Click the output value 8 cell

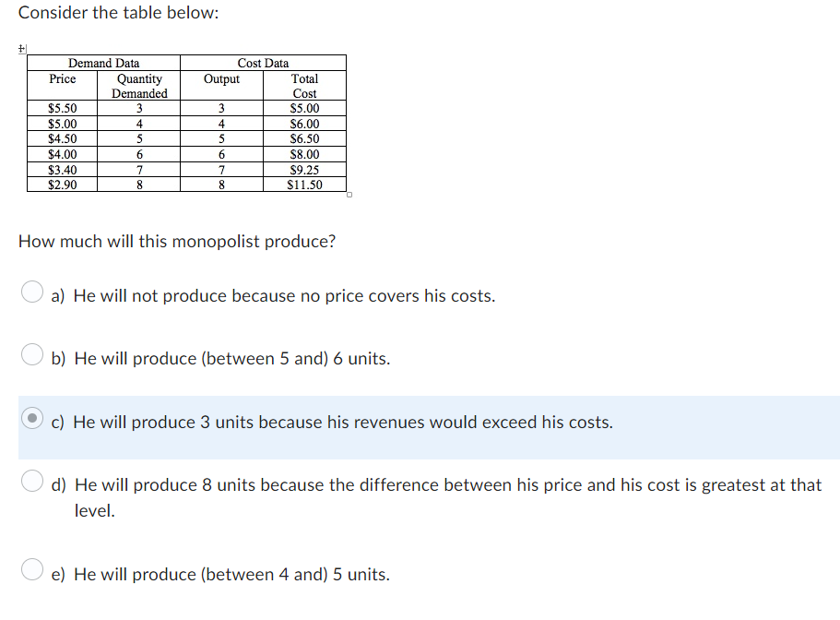point(220,185)
